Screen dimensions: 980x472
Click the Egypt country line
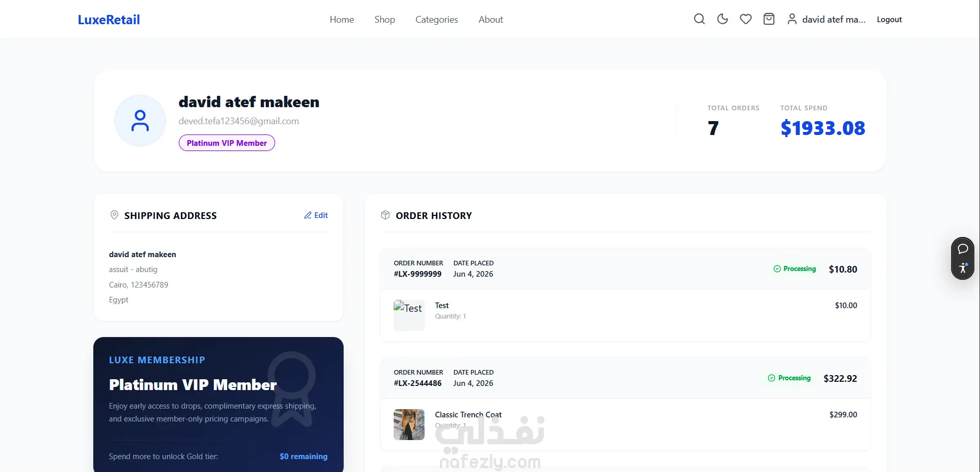(x=119, y=300)
